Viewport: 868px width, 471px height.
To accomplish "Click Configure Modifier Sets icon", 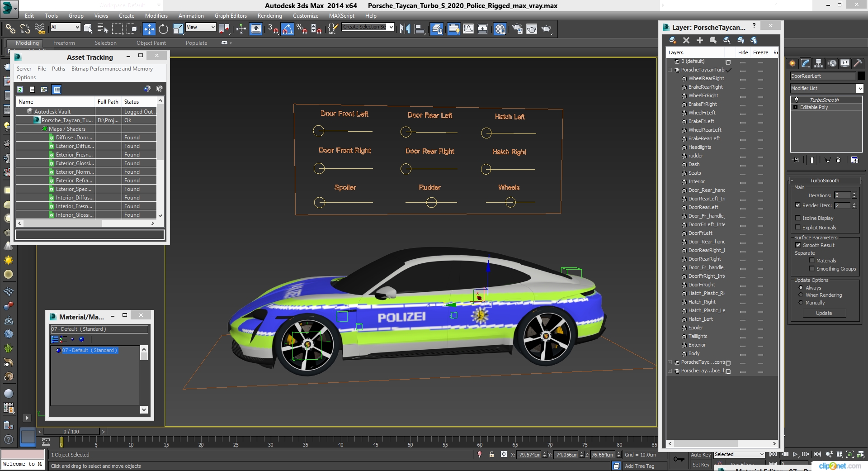I will [x=854, y=160].
